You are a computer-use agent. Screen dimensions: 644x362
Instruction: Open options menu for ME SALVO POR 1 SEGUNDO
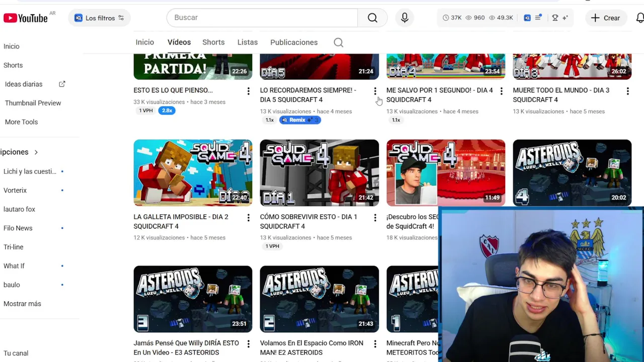click(x=501, y=91)
